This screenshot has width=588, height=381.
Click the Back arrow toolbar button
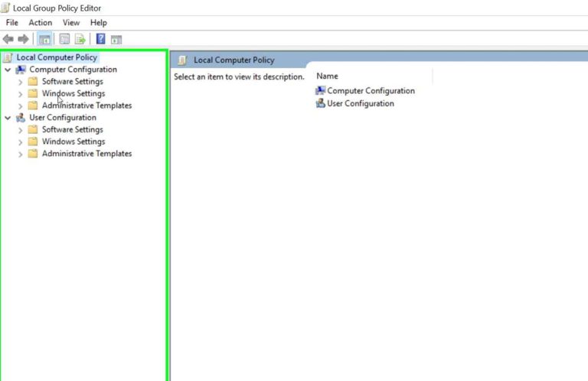[8, 39]
